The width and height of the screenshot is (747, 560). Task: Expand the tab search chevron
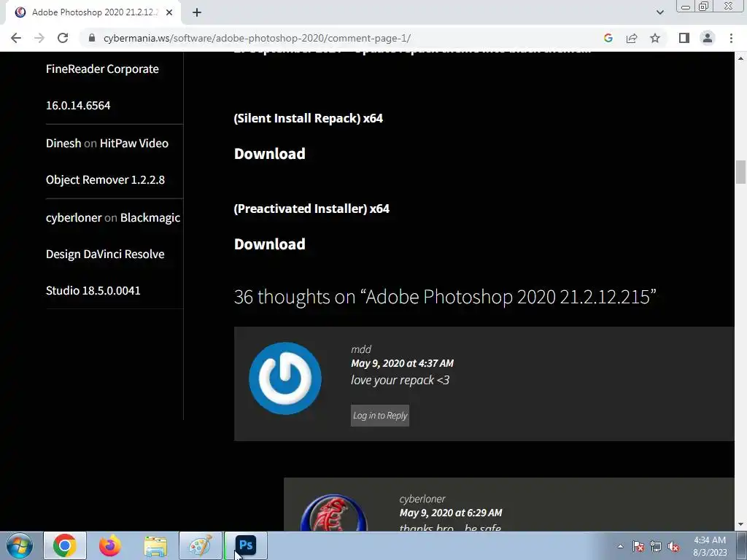click(x=659, y=12)
